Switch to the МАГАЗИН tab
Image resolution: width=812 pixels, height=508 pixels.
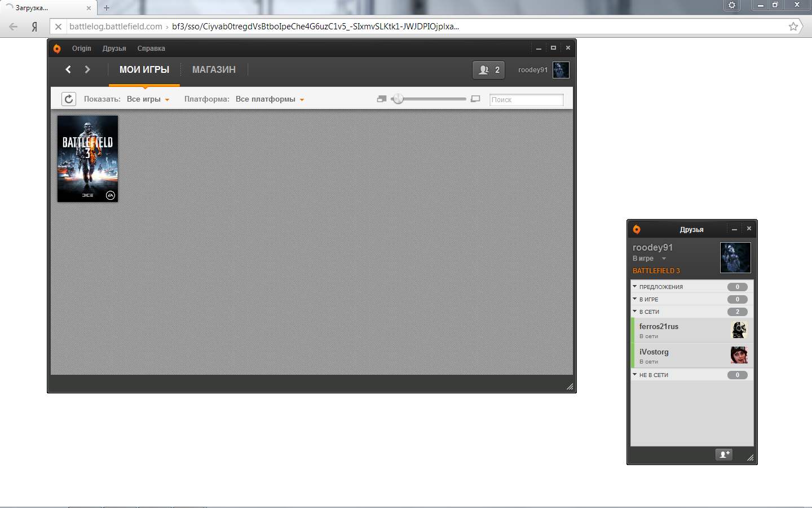coord(214,69)
